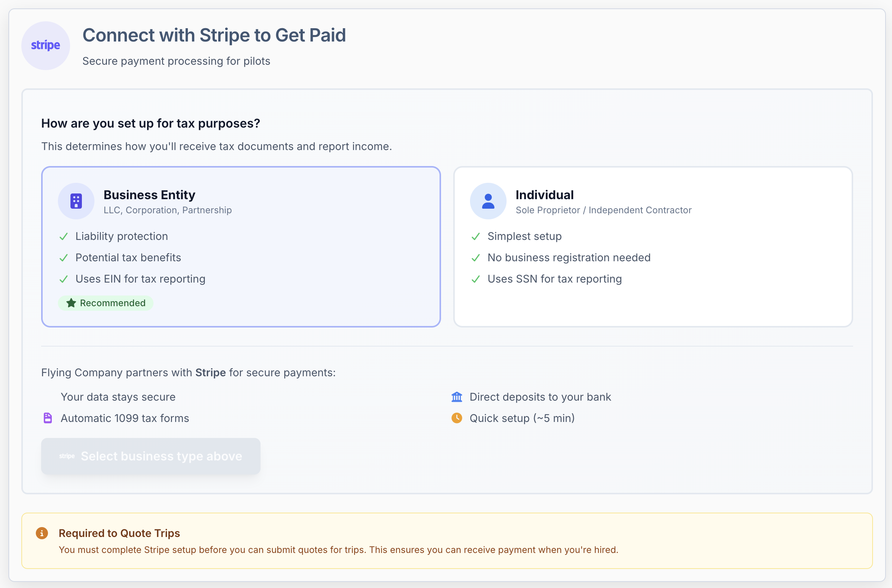892x588 pixels.
Task: Choose the Individual option card
Action: click(653, 247)
